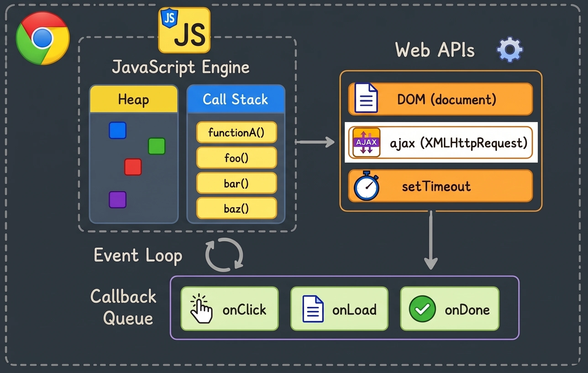Viewport: 588px width, 373px height.
Task: Select baz() in the Call Stack
Action: pos(237,208)
